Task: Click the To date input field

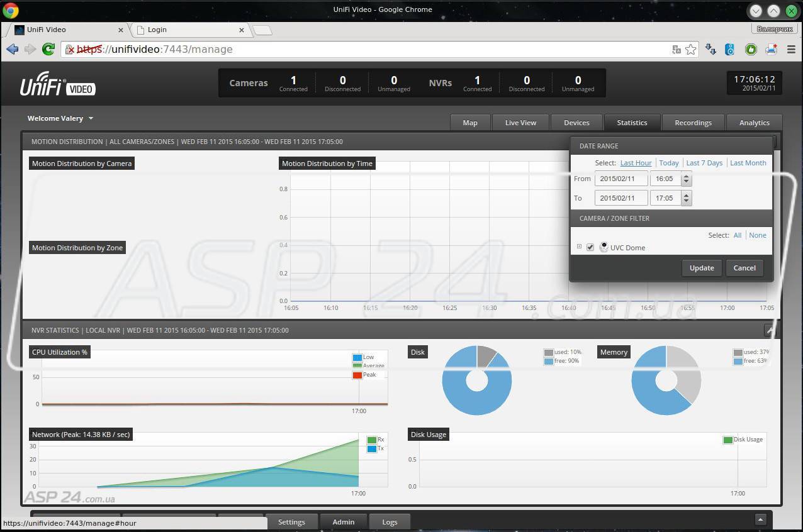Action: (621, 198)
